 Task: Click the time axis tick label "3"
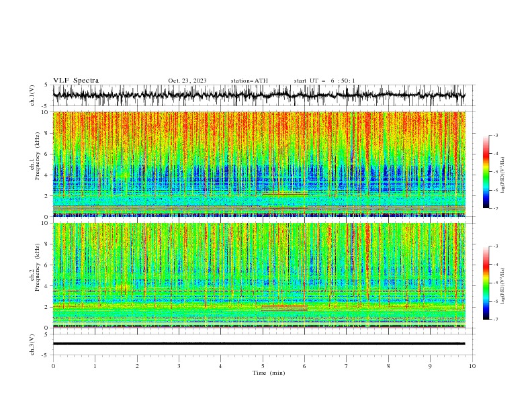(179, 366)
